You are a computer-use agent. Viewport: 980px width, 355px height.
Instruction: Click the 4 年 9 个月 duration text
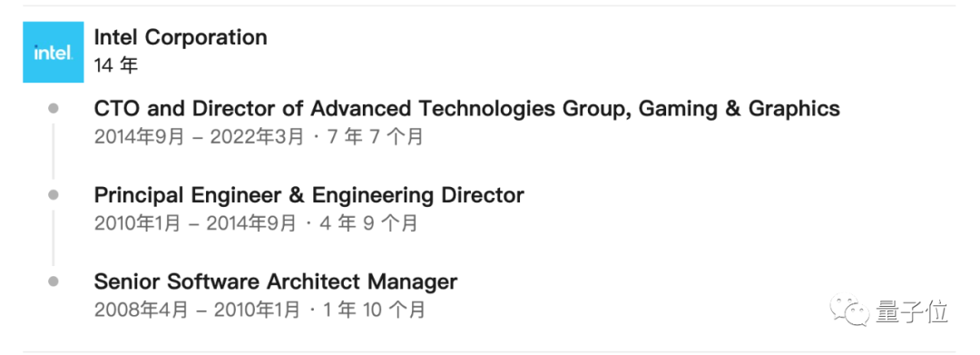coord(368,223)
